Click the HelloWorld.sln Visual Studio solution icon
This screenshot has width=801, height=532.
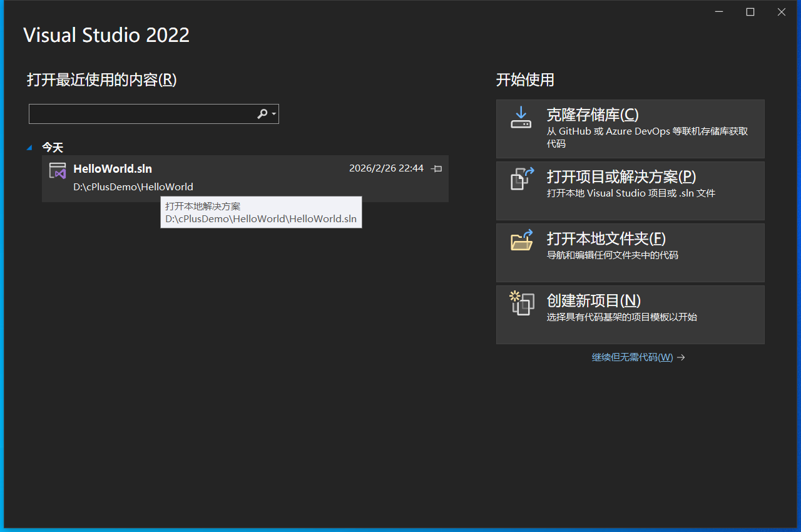point(58,171)
